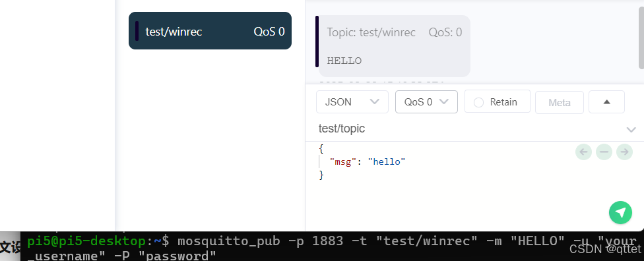Open the Meta settings button
Image resolution: width=644 pixels, height=261 pixels.
click(x=560, y=102)
